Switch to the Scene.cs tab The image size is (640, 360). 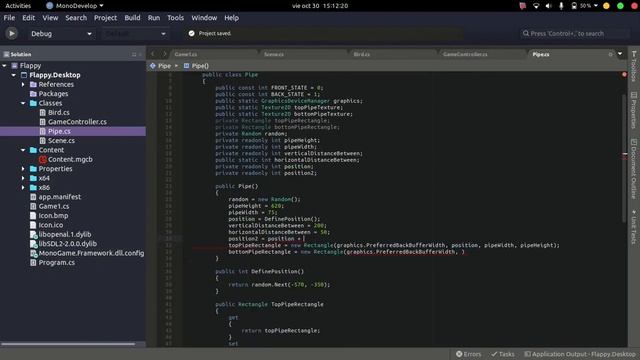[x=303, y=54]
